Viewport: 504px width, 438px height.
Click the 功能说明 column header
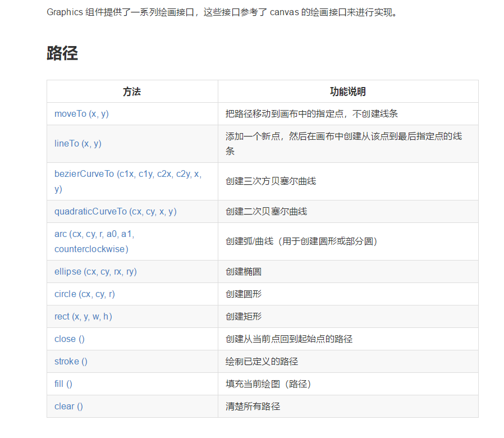point(348,92)
